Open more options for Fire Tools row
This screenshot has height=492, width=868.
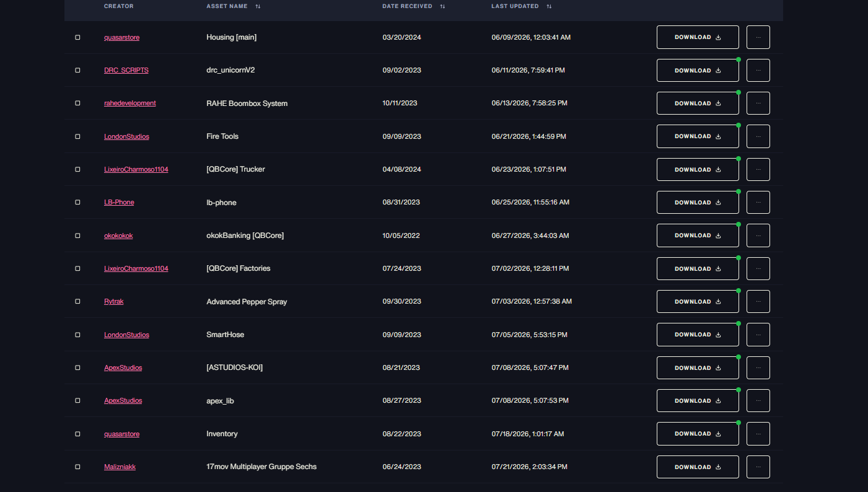tap(758, 136)
